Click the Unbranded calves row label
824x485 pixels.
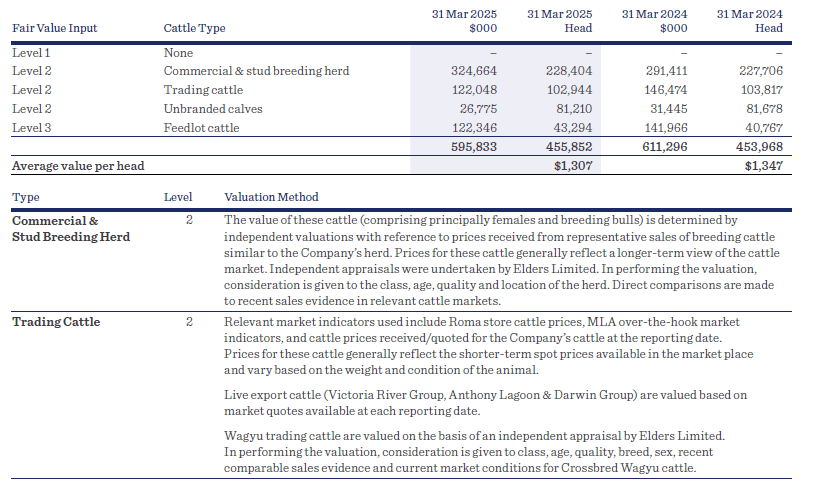[x=210, y=109]
